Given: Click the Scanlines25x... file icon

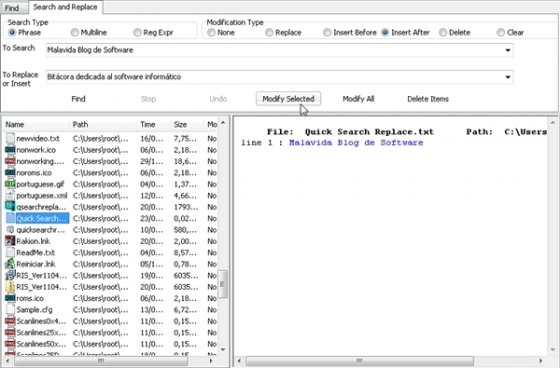Looking at the screenshot, I should coord(10,333).
